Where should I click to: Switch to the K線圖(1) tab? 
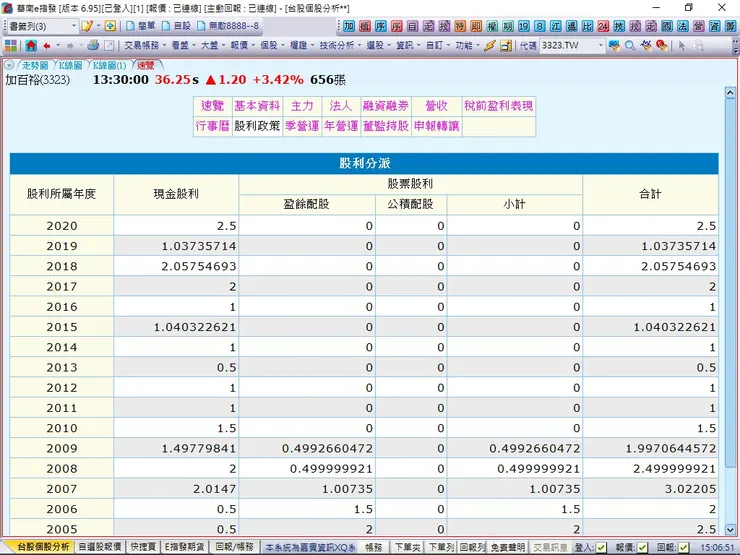click(x=109, y=65)
